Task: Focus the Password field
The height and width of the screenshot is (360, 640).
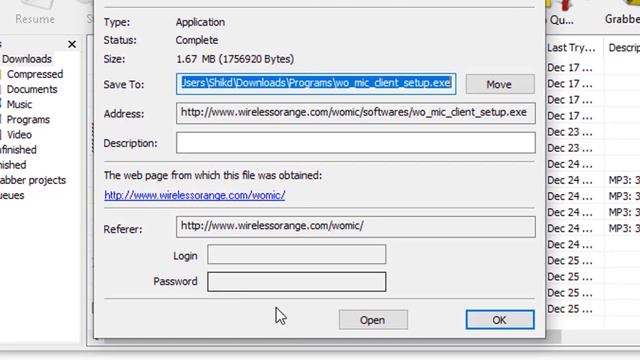Action: [x=296, y=282]
